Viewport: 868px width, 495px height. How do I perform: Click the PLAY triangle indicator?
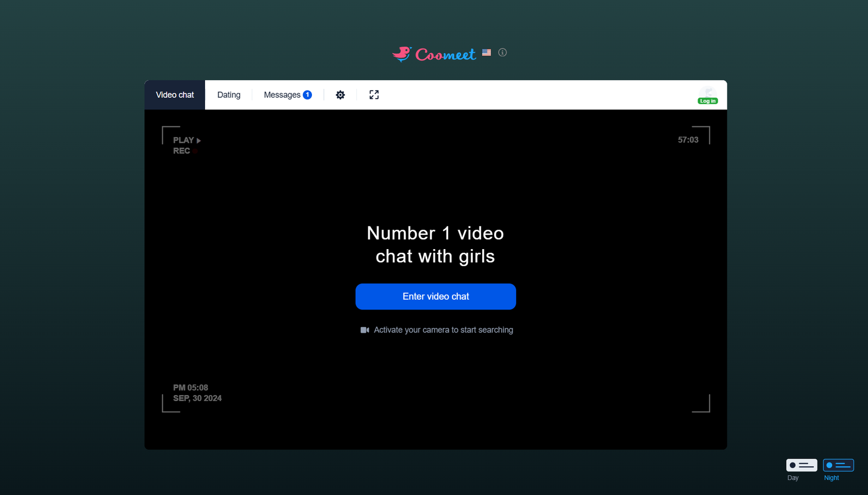(x=199, y=141)
